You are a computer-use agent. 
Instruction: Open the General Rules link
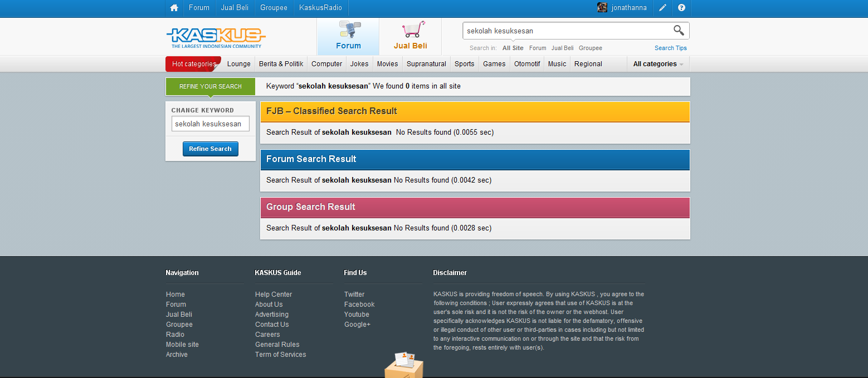(x=277, y=345)
